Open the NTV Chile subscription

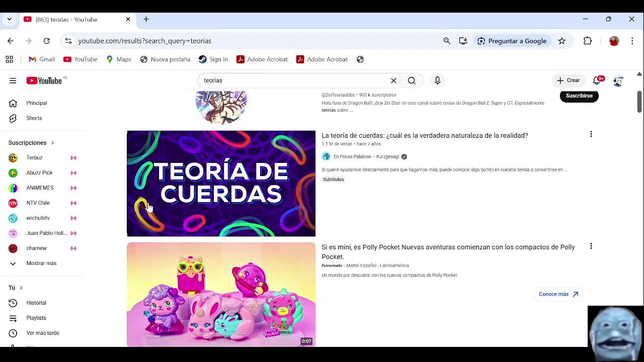(42, 203)
